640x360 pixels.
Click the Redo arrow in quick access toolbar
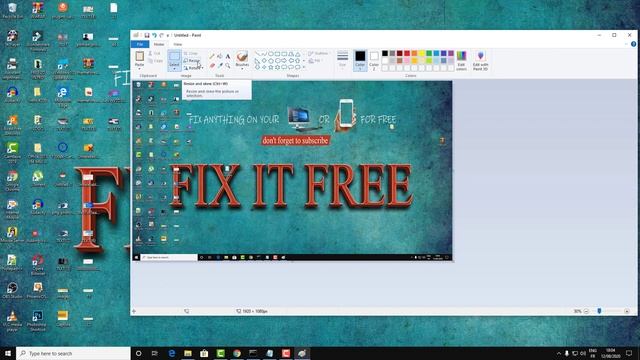click(161, 35)
